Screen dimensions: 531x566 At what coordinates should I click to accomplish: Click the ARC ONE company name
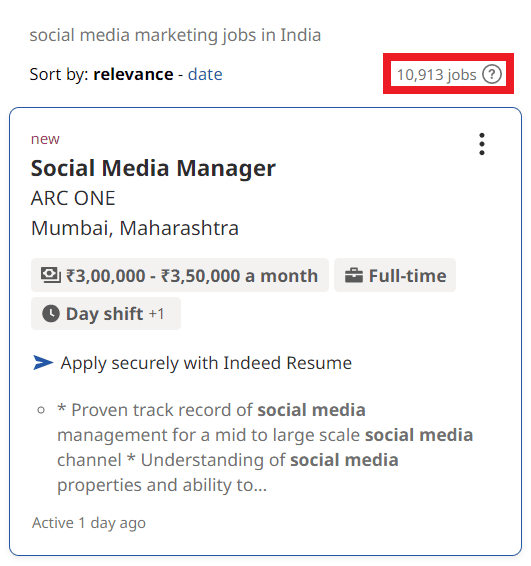[x=73, y=198]
